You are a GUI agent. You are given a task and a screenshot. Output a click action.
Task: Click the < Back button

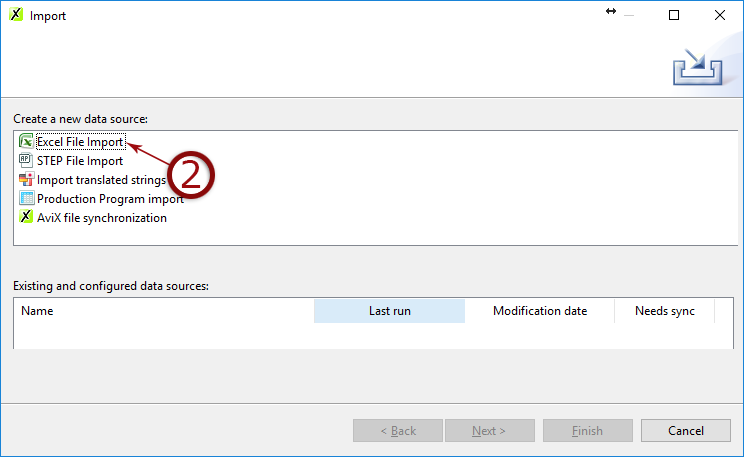coord(397,431)
